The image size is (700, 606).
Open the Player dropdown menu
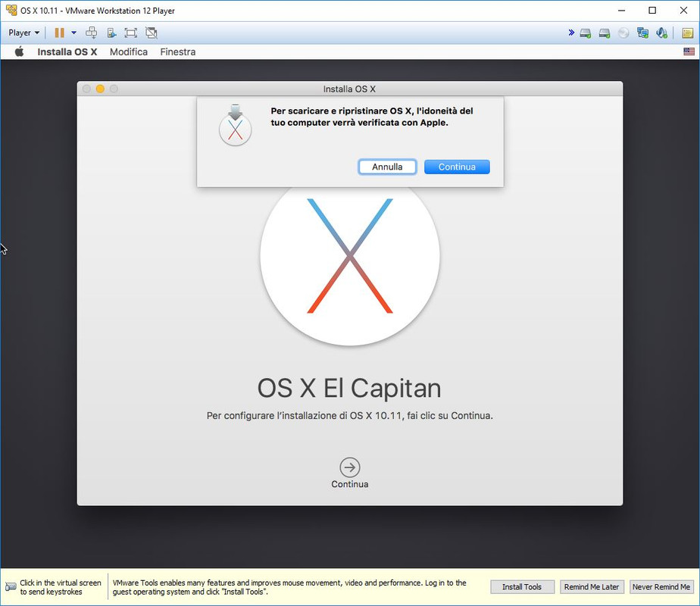point(23,33)
